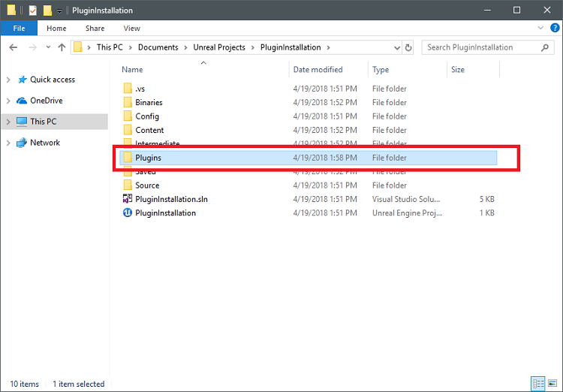Switch to Details view layout

click(x=537, y=384)
